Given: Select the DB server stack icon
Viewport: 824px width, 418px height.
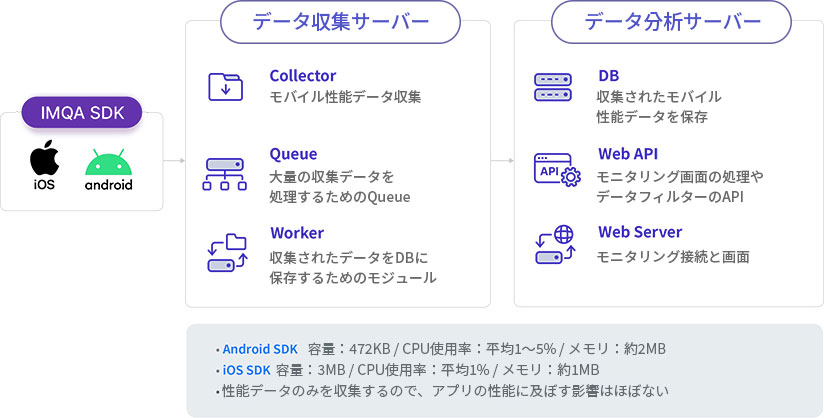Looking at the screenshot, I should click(x=553, y=87).
